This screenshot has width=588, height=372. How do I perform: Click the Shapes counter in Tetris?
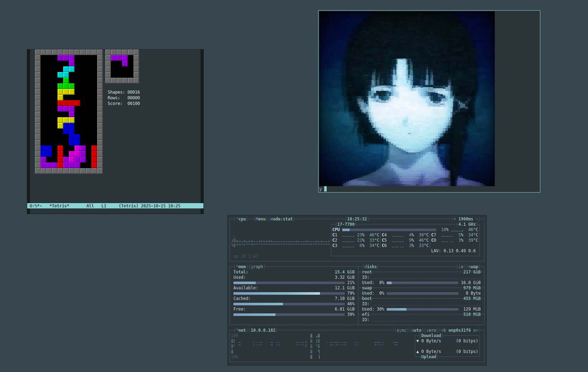pyautogui.click(x=124, y=92)
